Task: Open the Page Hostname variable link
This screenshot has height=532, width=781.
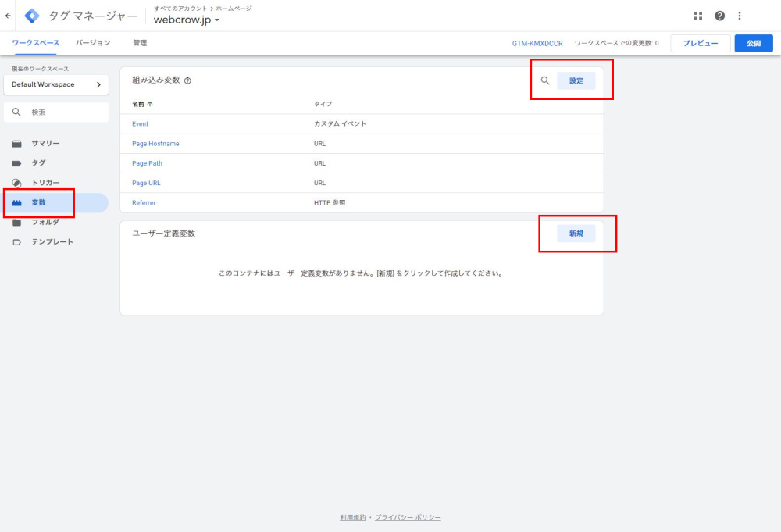Action: coord(155,144)
